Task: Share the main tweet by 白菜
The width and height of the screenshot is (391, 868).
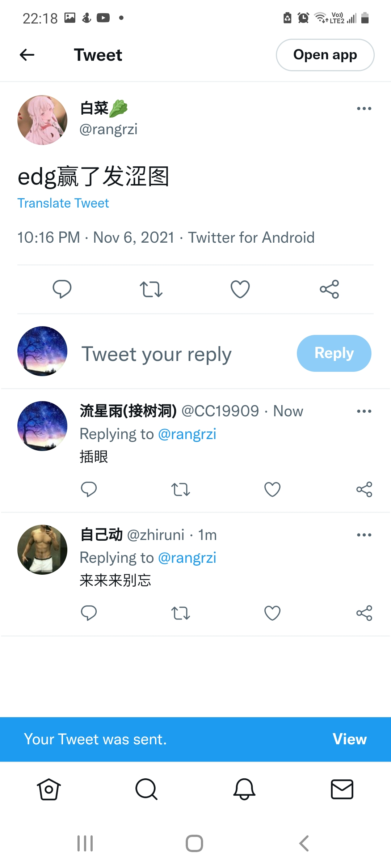Action: (x=329, y=289)
